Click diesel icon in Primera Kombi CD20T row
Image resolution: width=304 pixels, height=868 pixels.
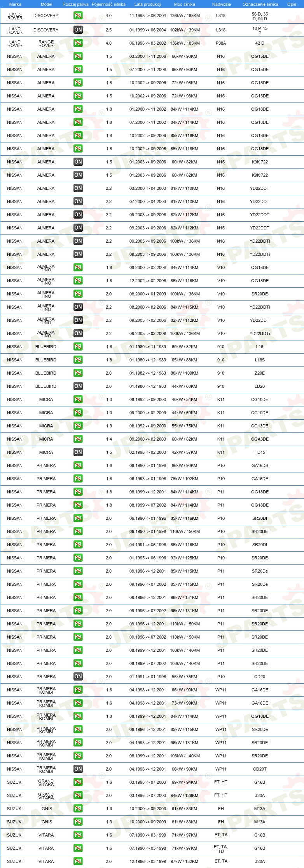tap(78, 769)
